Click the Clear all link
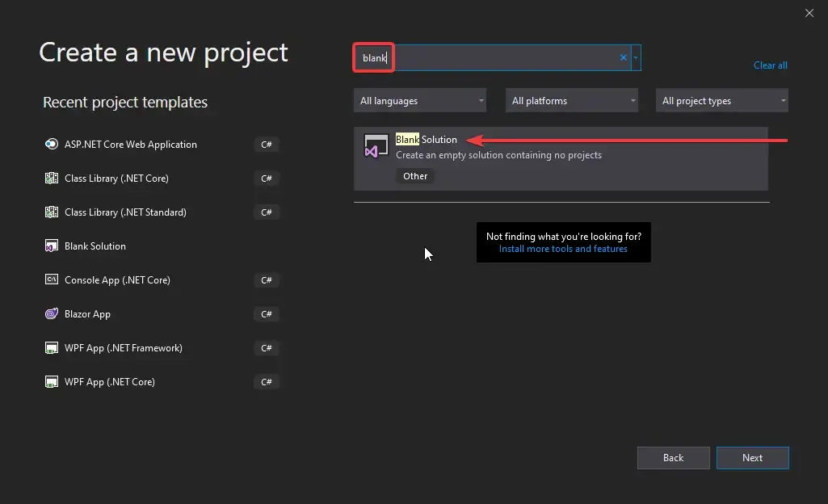The image size is (828, 504). tap(770, 65)
